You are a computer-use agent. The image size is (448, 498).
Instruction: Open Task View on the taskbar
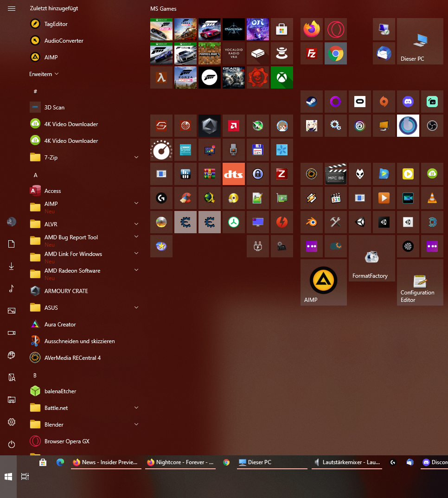pyautogui.click(x=25, y=476)
